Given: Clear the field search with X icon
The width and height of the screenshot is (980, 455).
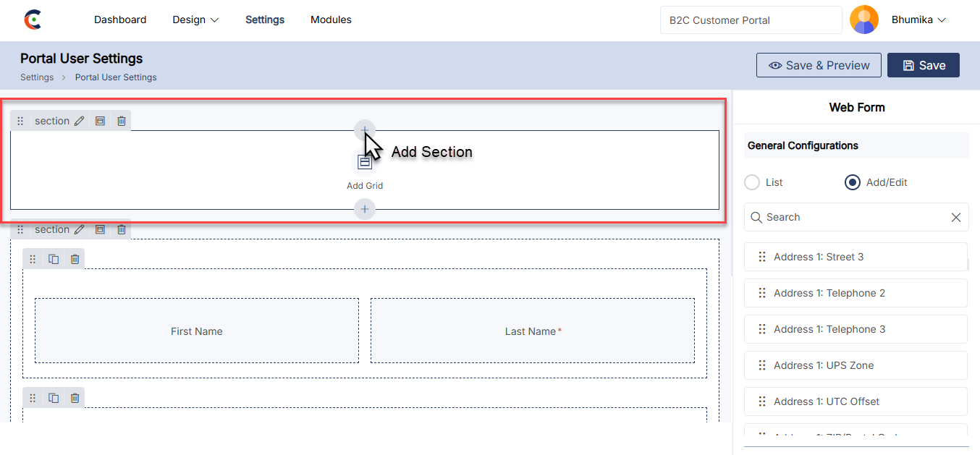Looking at the screenshot, I should tap(955, 217).
